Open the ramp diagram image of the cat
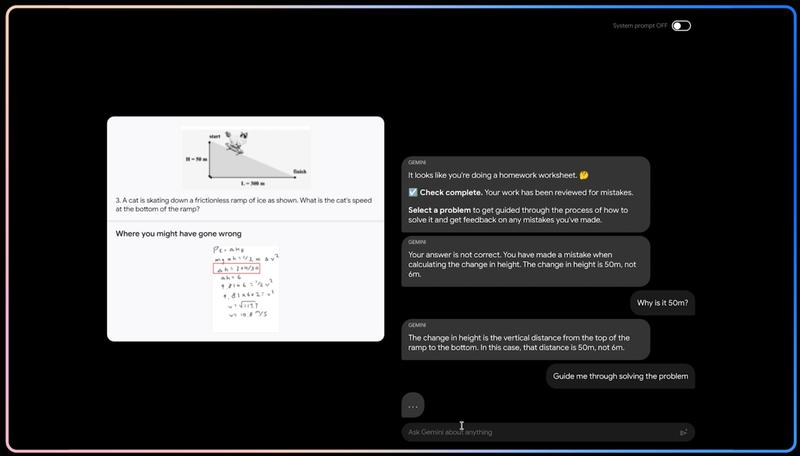800x456 pixels. [x=246, y=158]
